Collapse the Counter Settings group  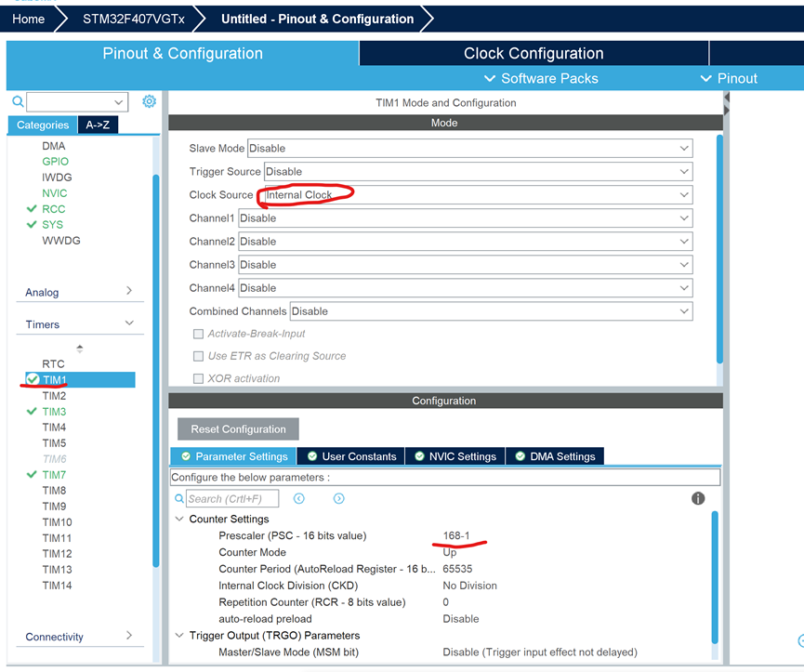179,519
